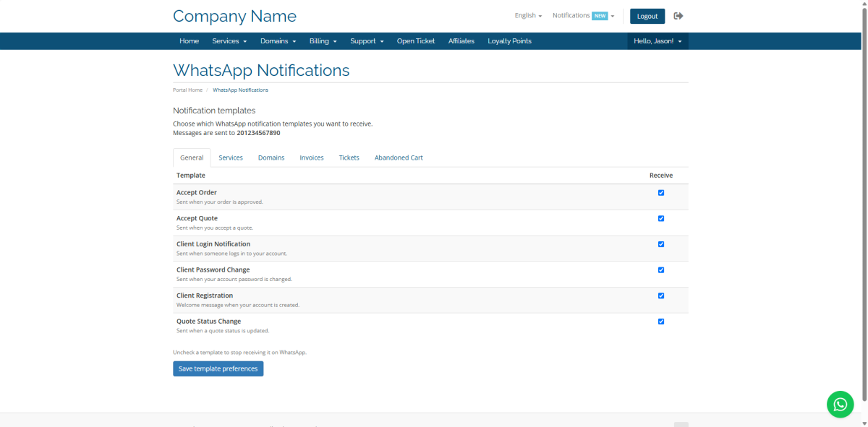The image size is (868, 427).
Task: Uncheck Accept Quote receive checkbox
Action: (661, 218)
